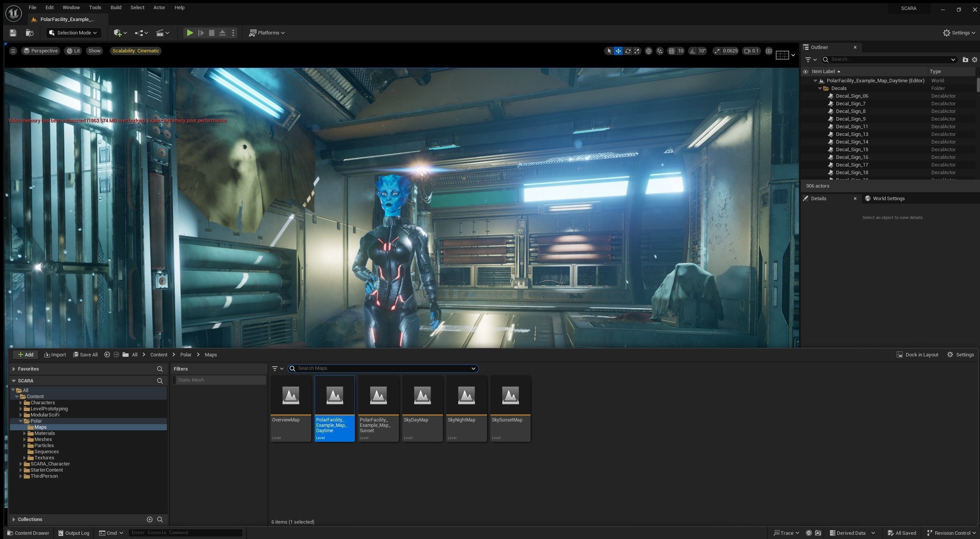980x539 pixels.
Task: Open the Selection Mode dropdown
Action: 73,33
